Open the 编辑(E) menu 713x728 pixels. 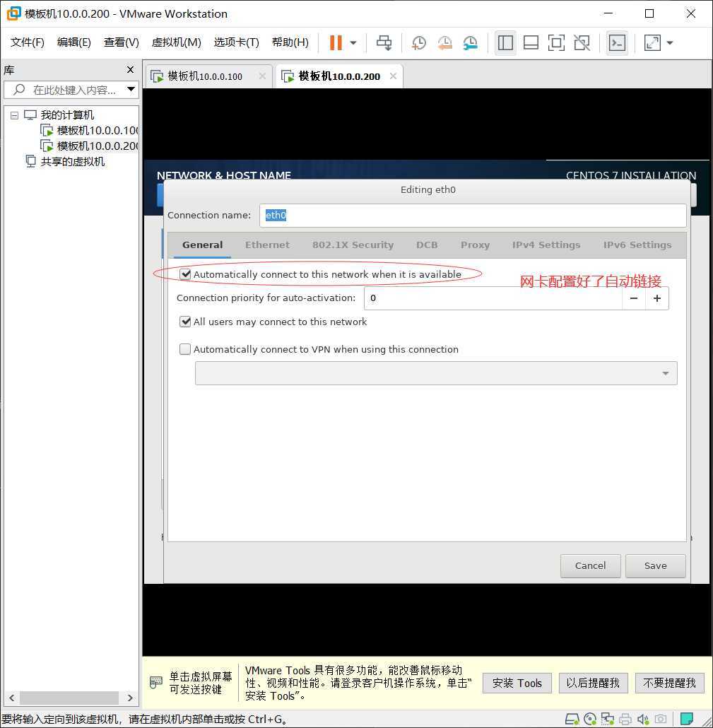tap(73, 42)
